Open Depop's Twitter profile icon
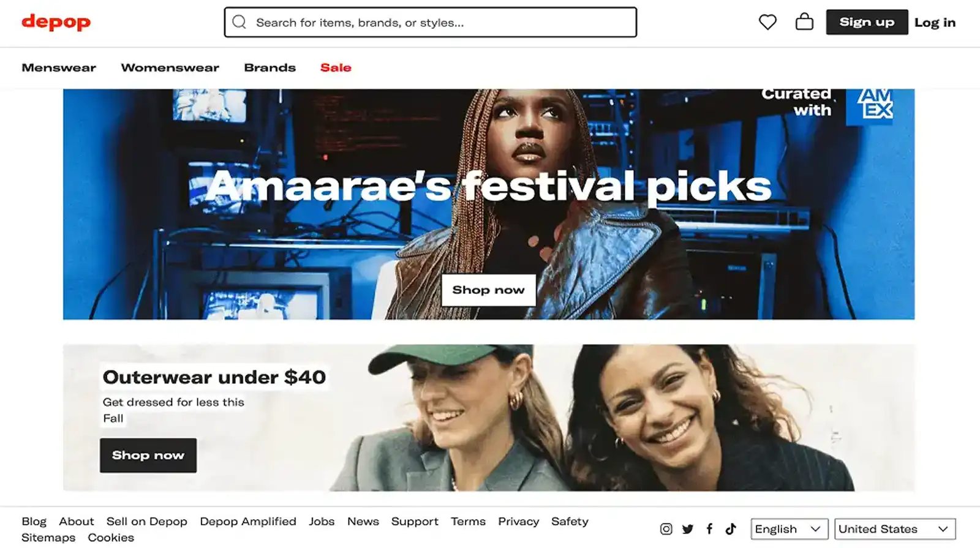 [x=688, y=529]
